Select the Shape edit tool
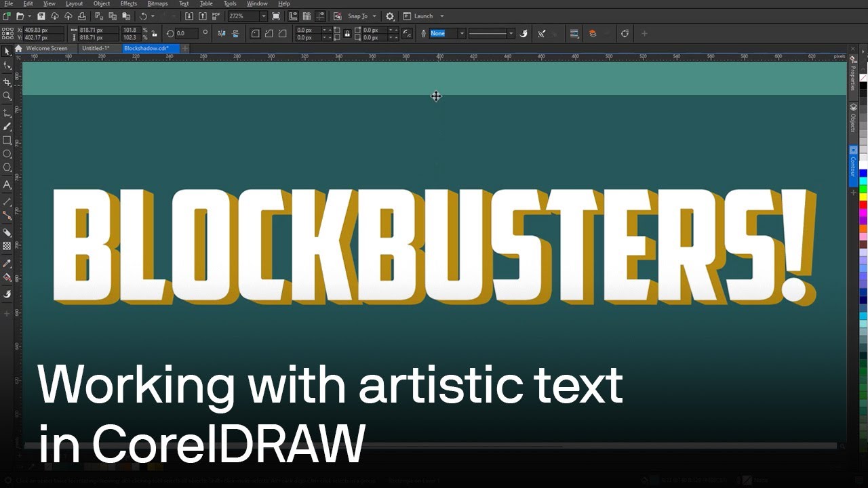 click(x=7, y=66)
